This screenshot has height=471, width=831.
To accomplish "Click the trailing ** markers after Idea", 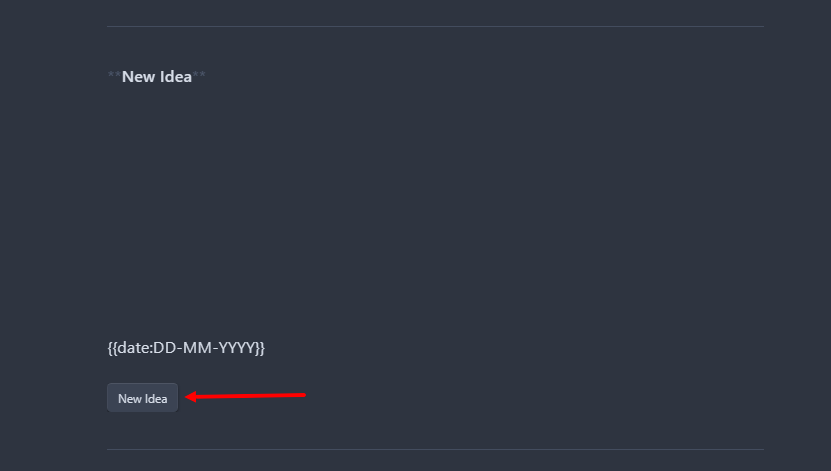I will pyautogui.click(x=199, y=75).
